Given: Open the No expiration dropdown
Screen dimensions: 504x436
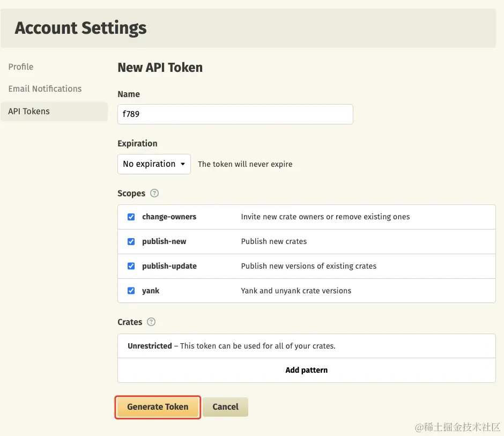Looking at the screenshot, I should 154,164.
